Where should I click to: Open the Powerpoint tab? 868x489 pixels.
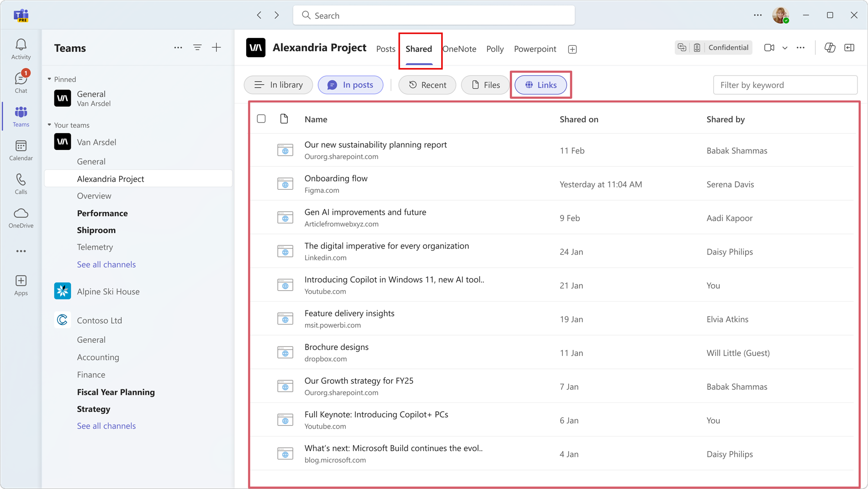(535, 49)
